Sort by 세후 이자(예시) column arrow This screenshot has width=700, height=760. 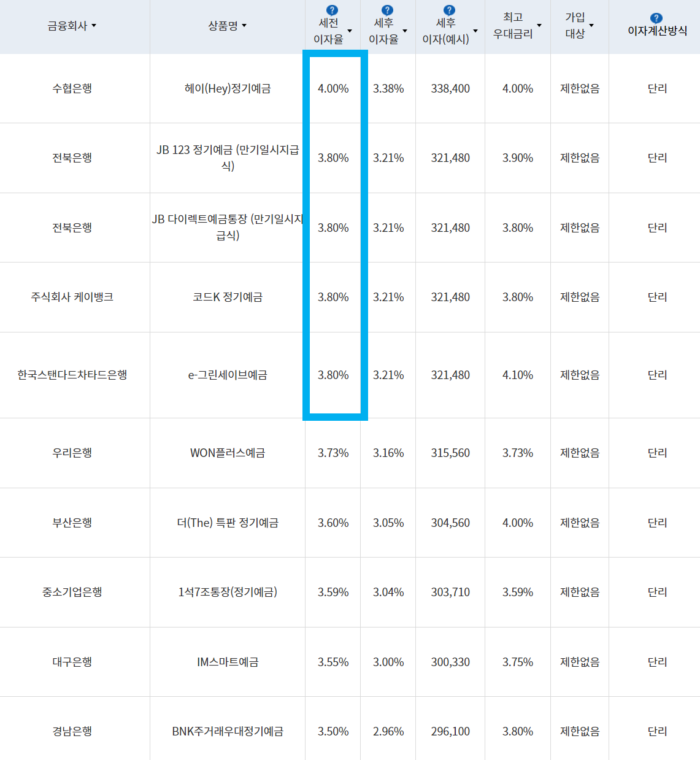tap(475, 31)
